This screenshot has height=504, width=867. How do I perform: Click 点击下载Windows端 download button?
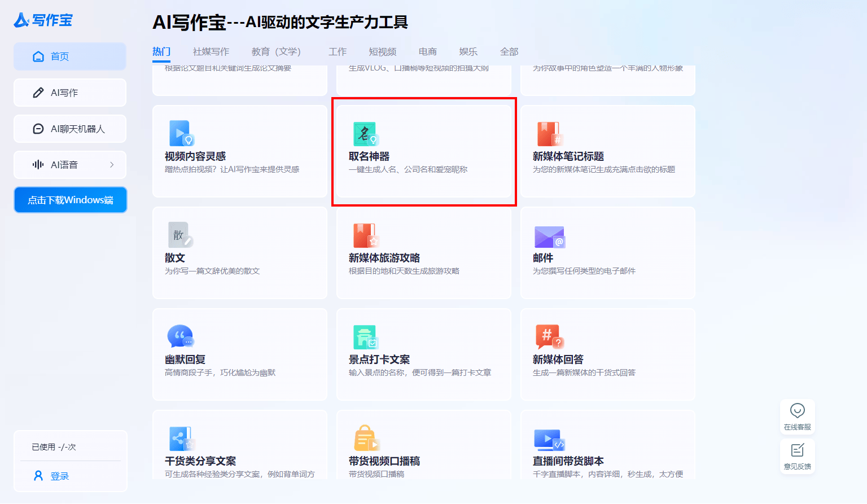coord(71,200)
